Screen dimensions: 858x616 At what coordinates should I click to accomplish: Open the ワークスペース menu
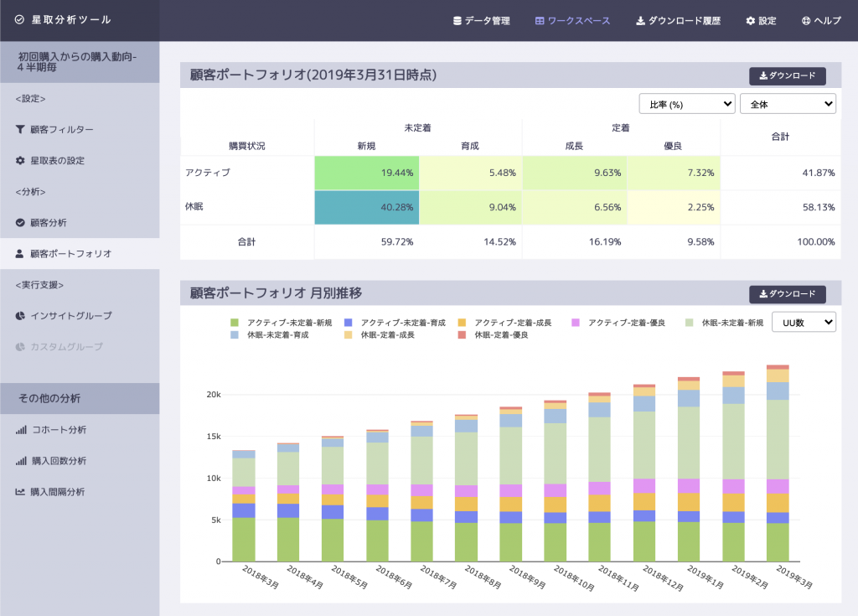click(572, 21)
